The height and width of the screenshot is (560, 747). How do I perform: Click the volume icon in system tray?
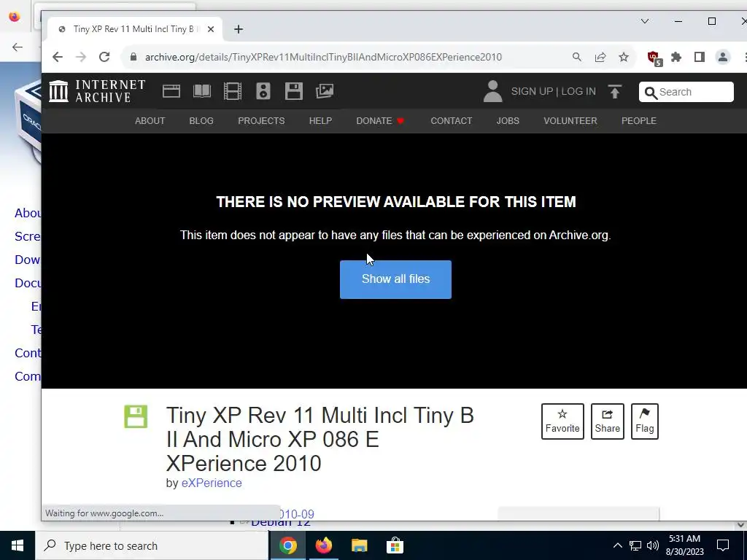point(653,545)
